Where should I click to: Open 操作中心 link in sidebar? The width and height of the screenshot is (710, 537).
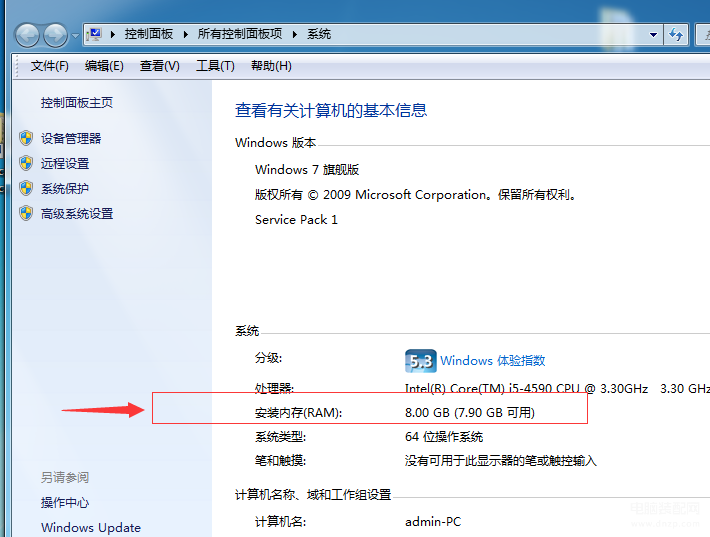65,503
